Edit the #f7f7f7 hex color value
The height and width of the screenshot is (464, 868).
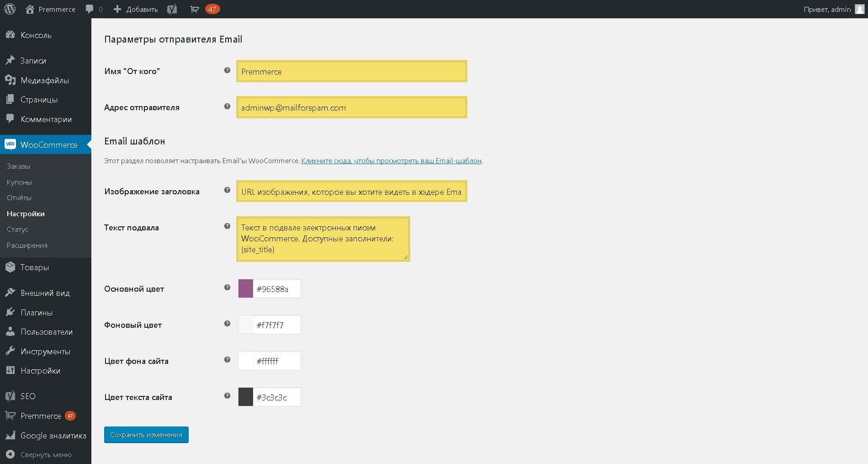pyautogui.click(x=277, y=325)
